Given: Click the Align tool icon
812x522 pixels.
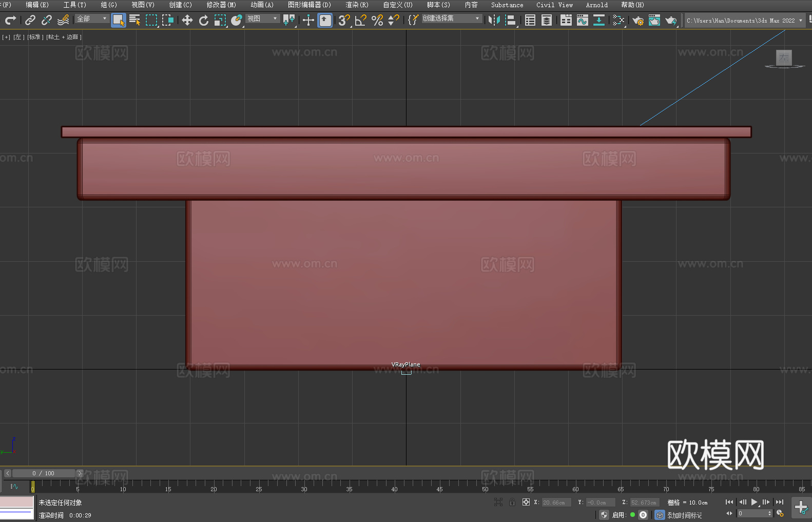Looking at the screenshot, I should click(x=511, y=20).
